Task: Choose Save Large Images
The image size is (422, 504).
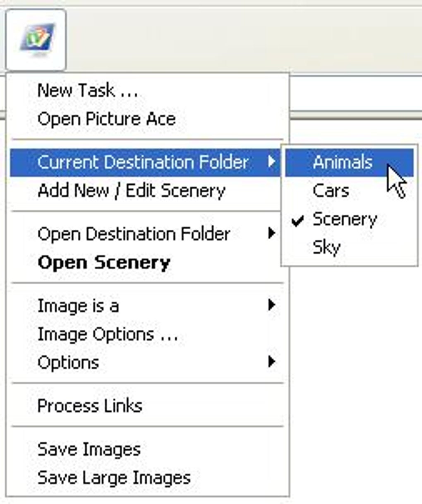Action: click(x=114, y=478)
